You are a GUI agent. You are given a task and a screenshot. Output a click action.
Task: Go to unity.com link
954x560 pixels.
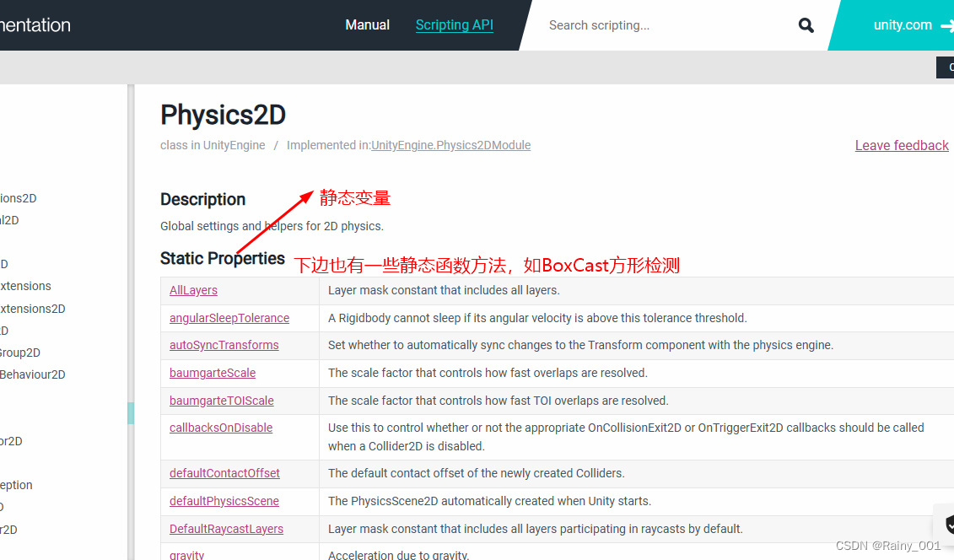point(903,25)
